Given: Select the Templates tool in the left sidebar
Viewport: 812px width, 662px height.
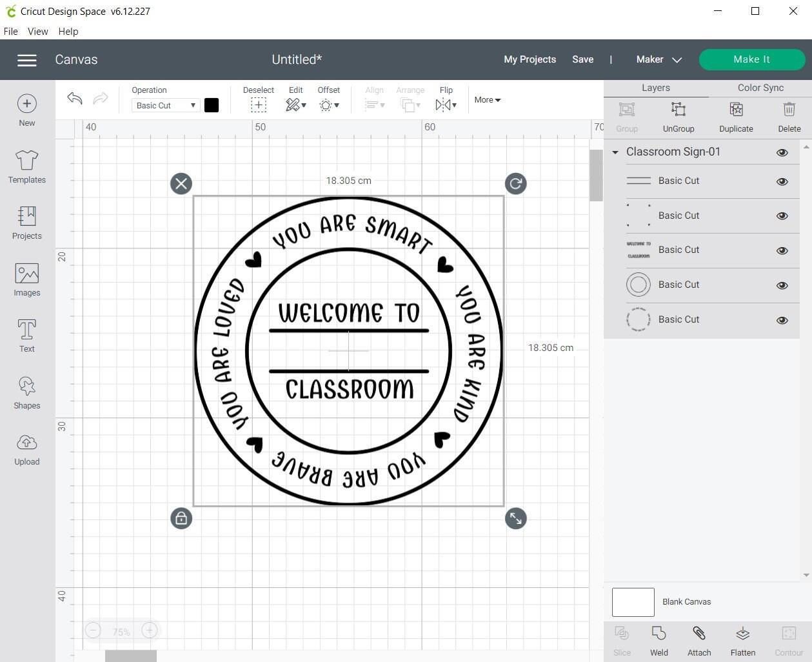Looking at the screenshot, I should (x=26, y=166).
